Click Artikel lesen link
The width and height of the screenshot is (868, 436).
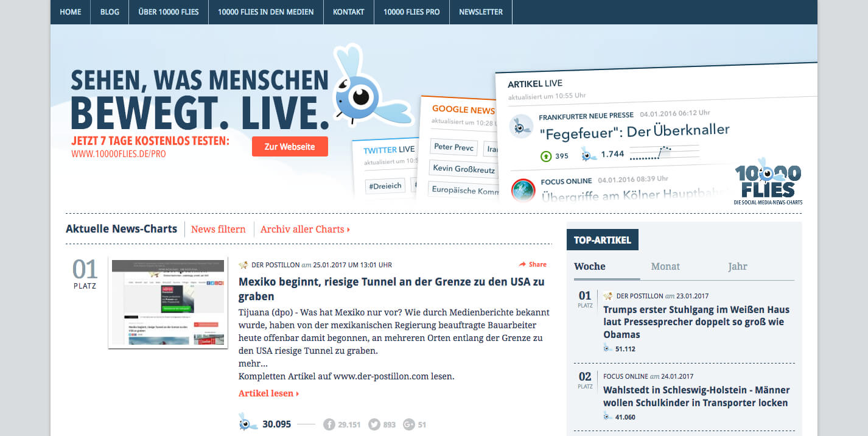coord(268,393)
